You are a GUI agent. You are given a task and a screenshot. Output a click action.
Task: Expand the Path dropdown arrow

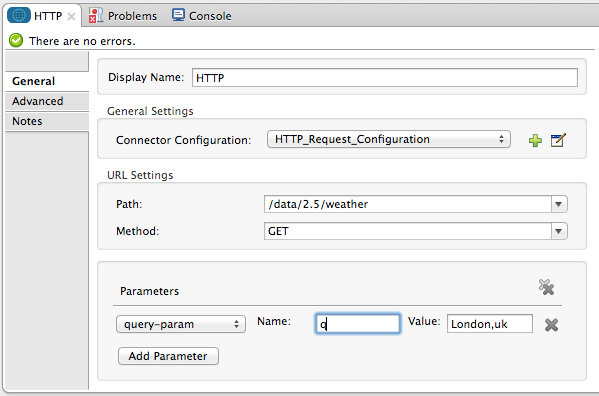[559, 204]
